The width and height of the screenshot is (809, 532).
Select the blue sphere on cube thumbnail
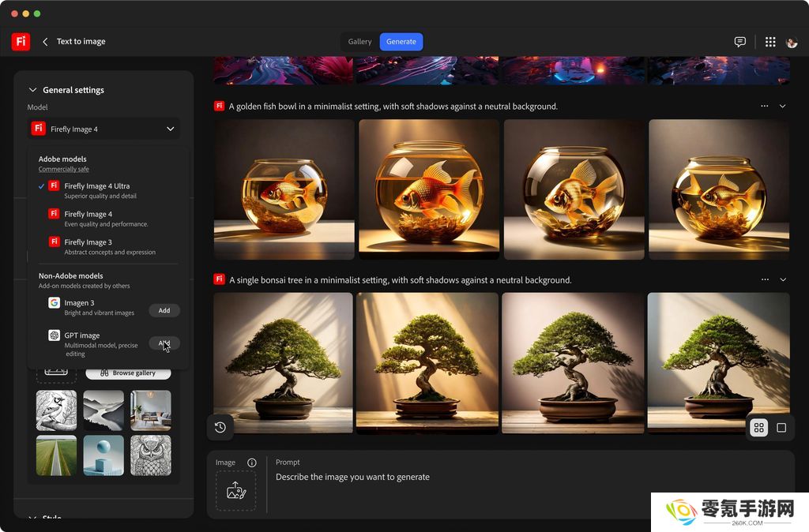coord(103,455)
